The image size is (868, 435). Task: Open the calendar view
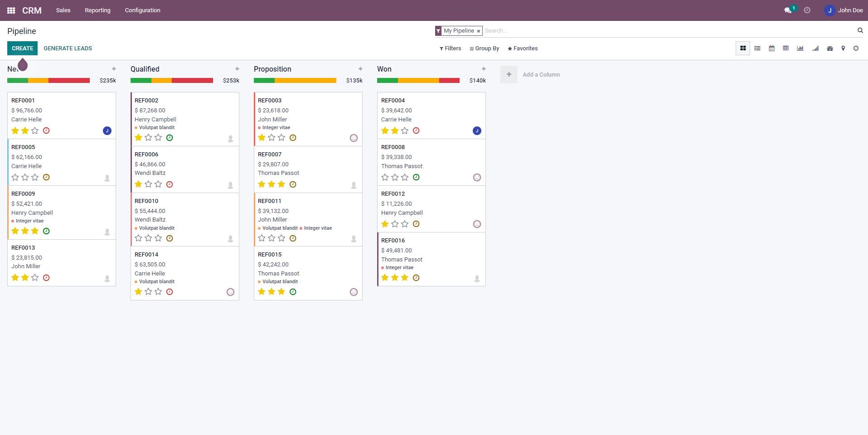[x=771, y=48]
